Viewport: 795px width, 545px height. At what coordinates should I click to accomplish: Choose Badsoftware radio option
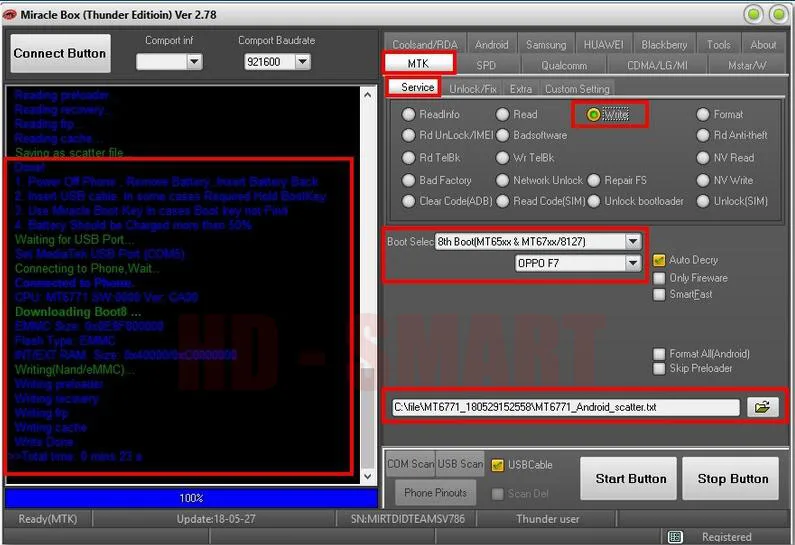pos(502,135)
